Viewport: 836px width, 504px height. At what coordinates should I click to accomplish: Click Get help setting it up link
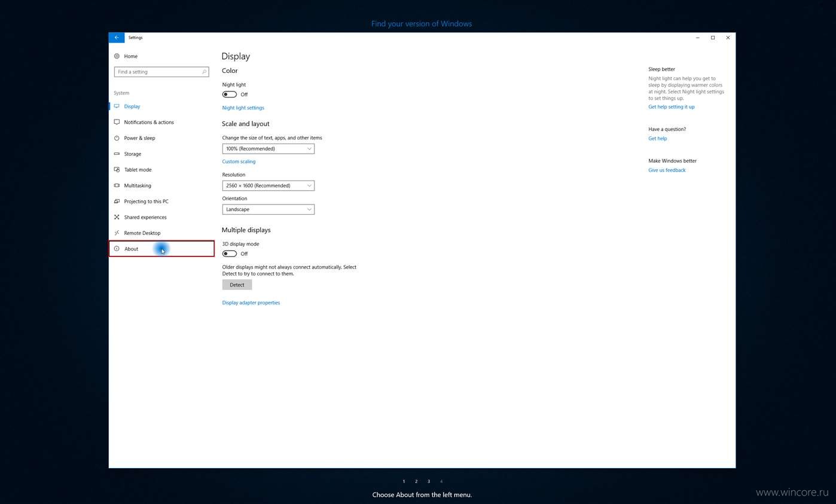coord(672,107)
